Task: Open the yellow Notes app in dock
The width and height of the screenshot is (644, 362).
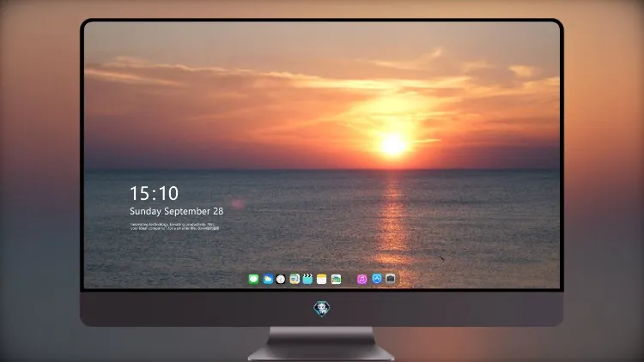Action: [x=322, y=279]
